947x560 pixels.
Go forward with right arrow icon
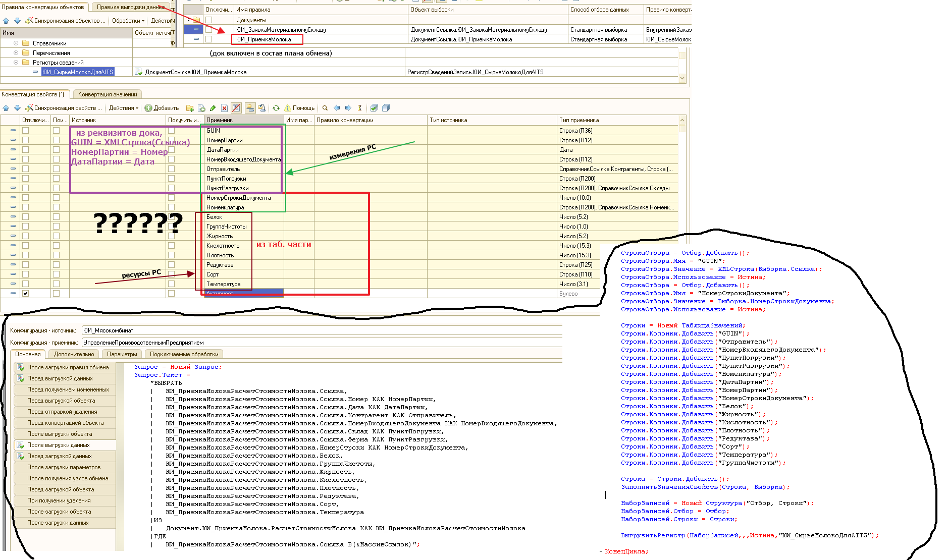348,108
